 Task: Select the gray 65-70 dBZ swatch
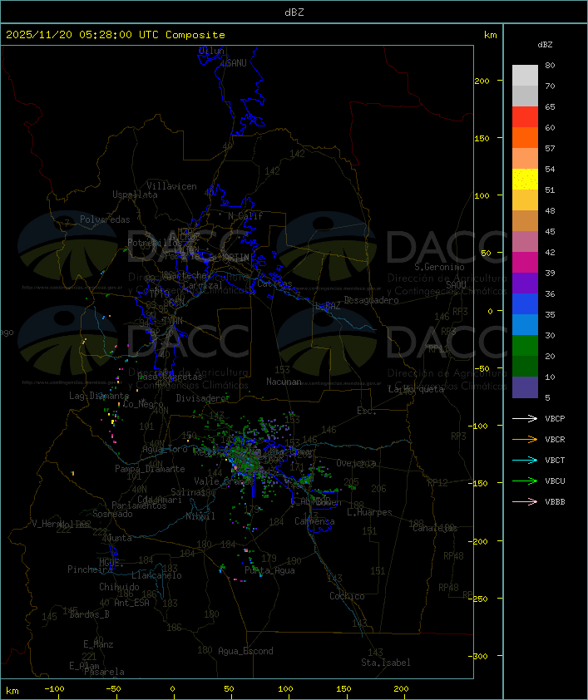point(525,96)
